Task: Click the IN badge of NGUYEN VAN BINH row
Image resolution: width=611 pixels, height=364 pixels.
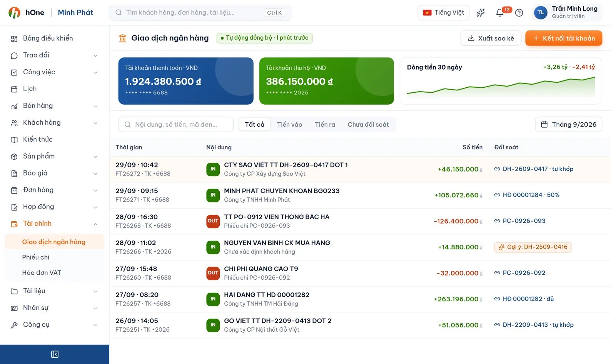Action: coord(213,247)
